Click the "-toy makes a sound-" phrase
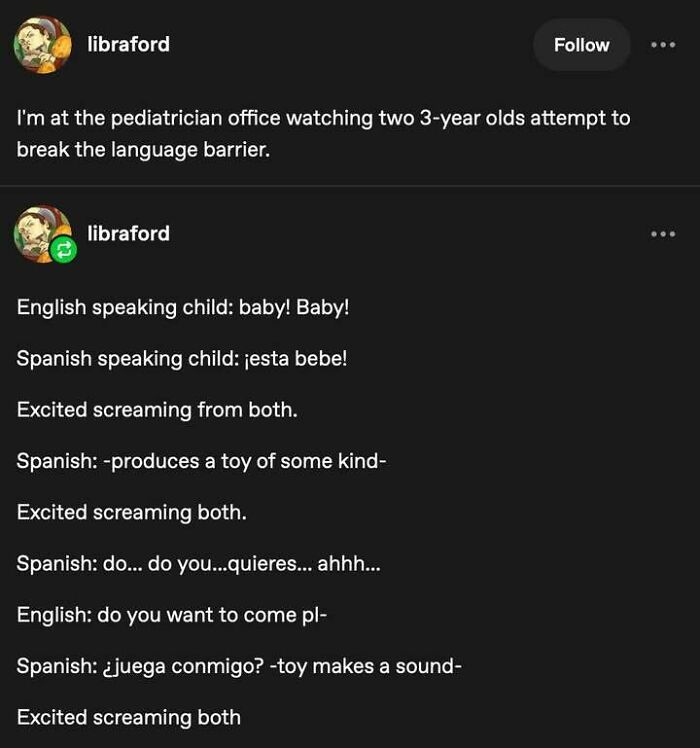The image size is (700, 748). [364, 666]
